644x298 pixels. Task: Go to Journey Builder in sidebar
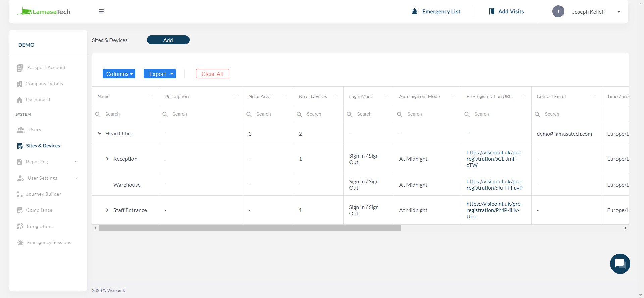pyautogui.click(x=44, y=194)
